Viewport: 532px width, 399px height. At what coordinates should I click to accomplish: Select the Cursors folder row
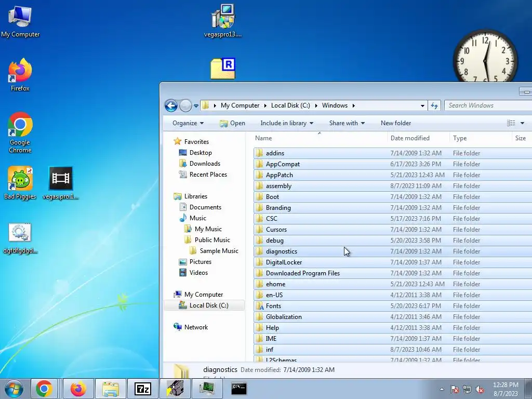coord(393,229)
